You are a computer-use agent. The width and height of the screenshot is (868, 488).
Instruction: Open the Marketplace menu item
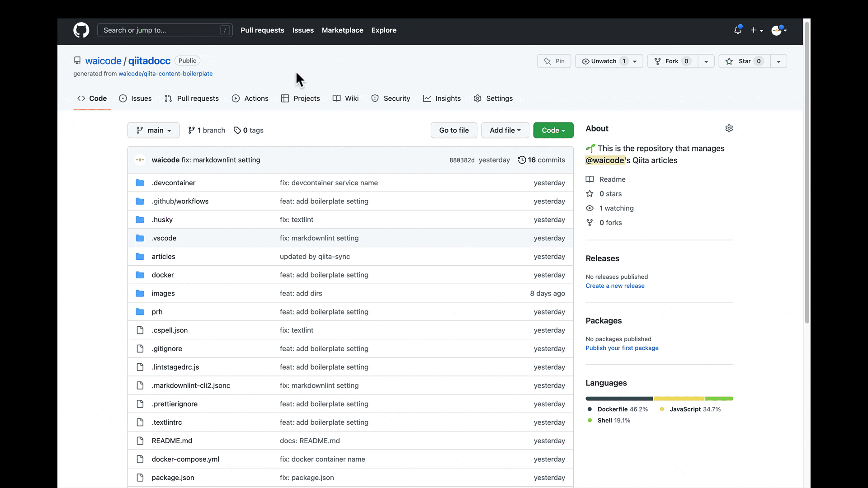[x=342, y=30]
